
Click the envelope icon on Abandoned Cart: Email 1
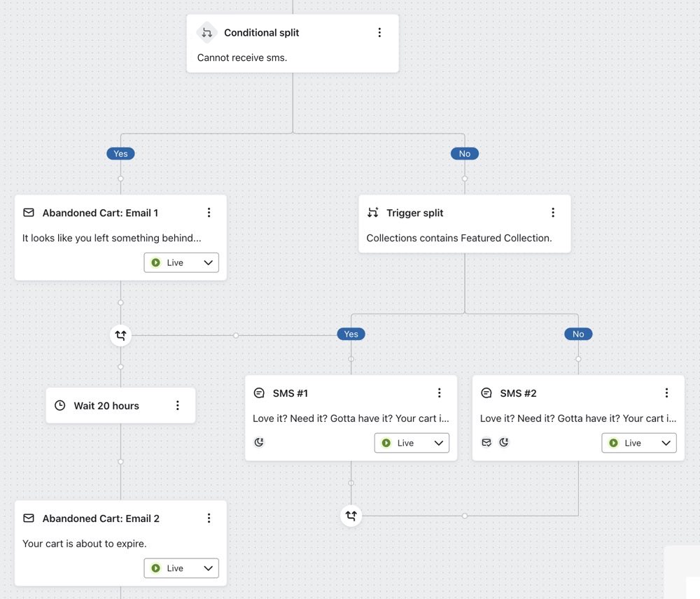pyautogui.click(x=28, y=212)
